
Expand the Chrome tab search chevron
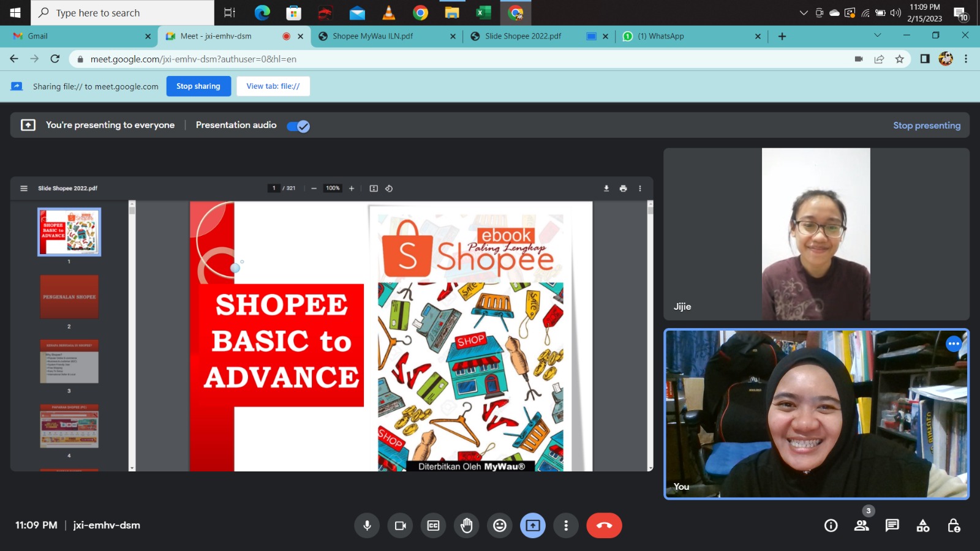tap(877, 36)
